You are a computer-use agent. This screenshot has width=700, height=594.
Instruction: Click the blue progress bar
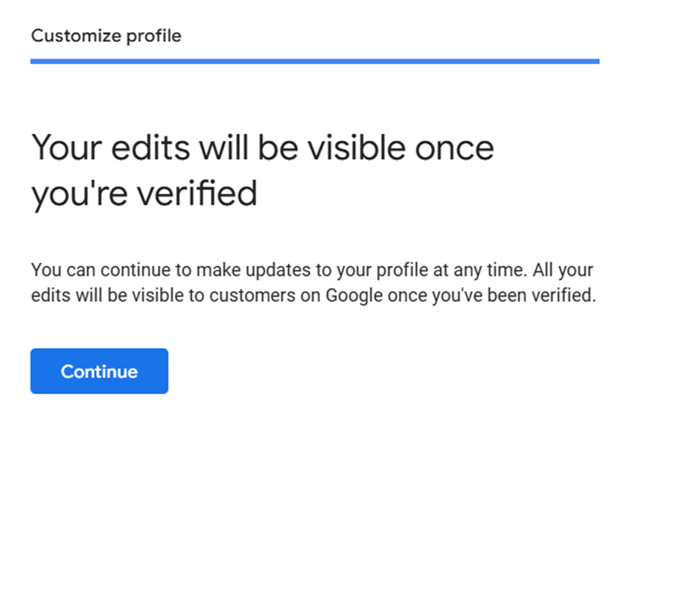coord(314,61)
